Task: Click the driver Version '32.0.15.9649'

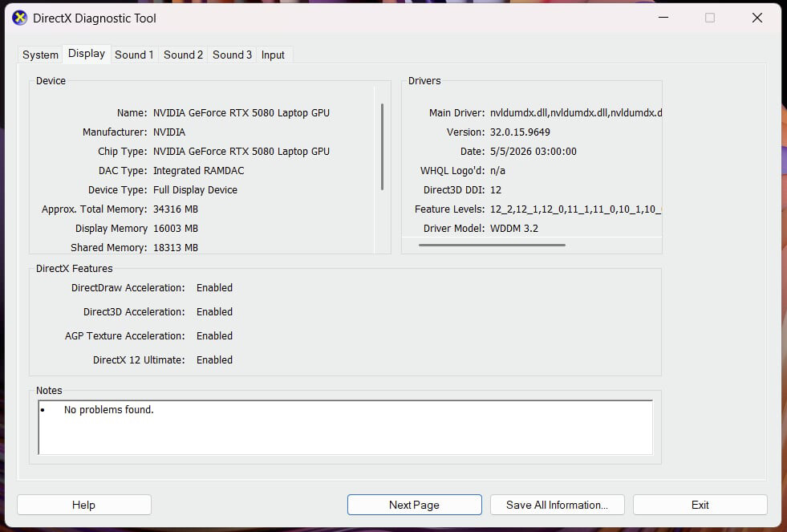Action: click(520, 132)
